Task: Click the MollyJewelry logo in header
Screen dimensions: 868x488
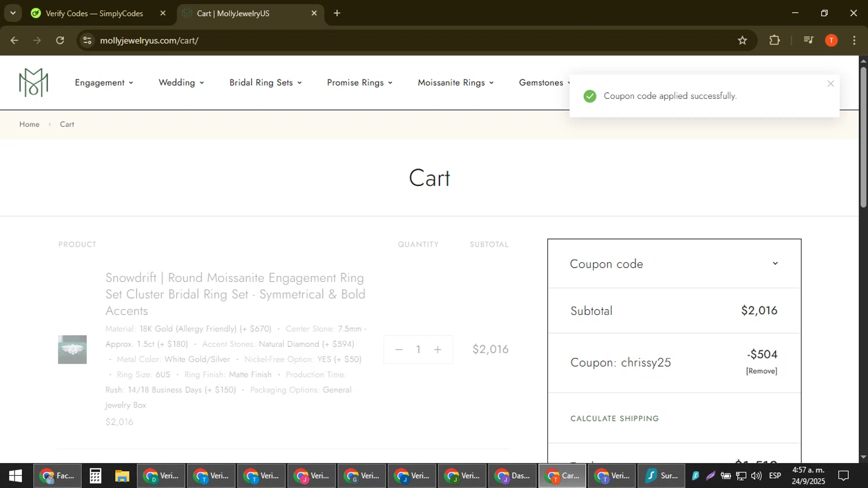Action: (x=34, y=82)
